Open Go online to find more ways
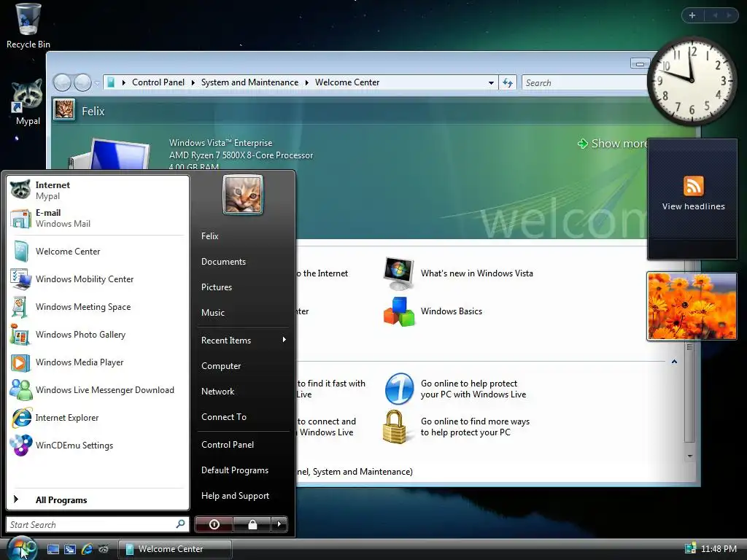The image size is (747, 560). tap(457, 427)
